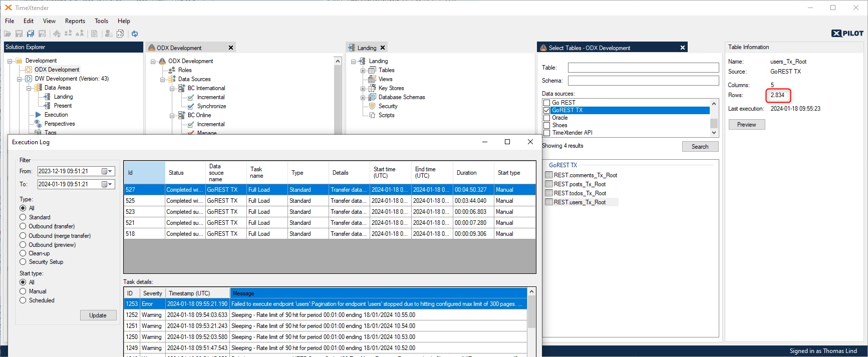Click the Search button in Select Tables
The image size is (868, 357).
coord(700,147)
